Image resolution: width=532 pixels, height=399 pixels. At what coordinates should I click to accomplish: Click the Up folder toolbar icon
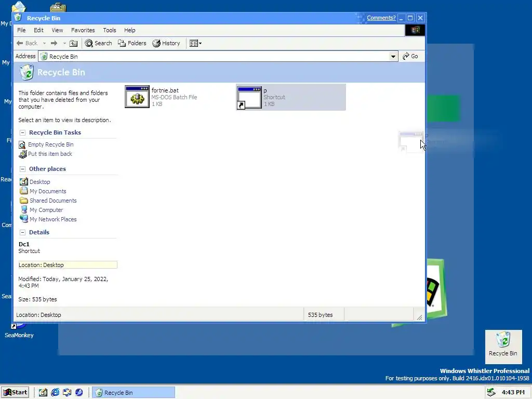[x=74, y=43]
